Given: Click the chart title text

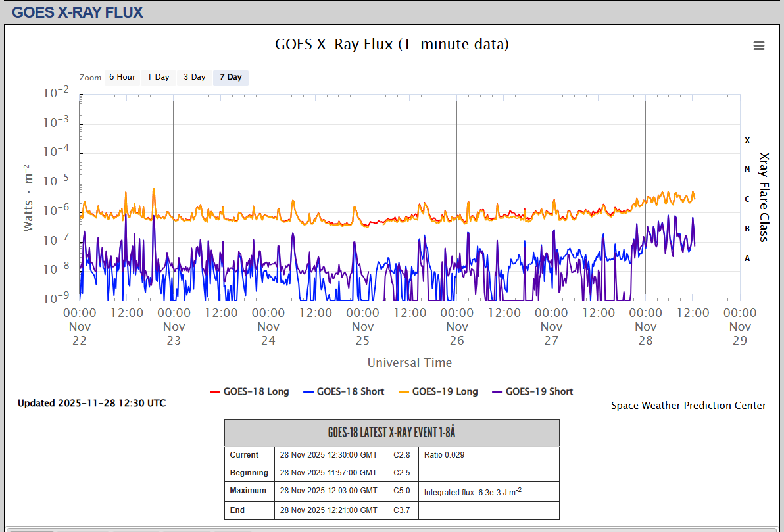Looking at the screenshot, I should [x=391, y=45].
